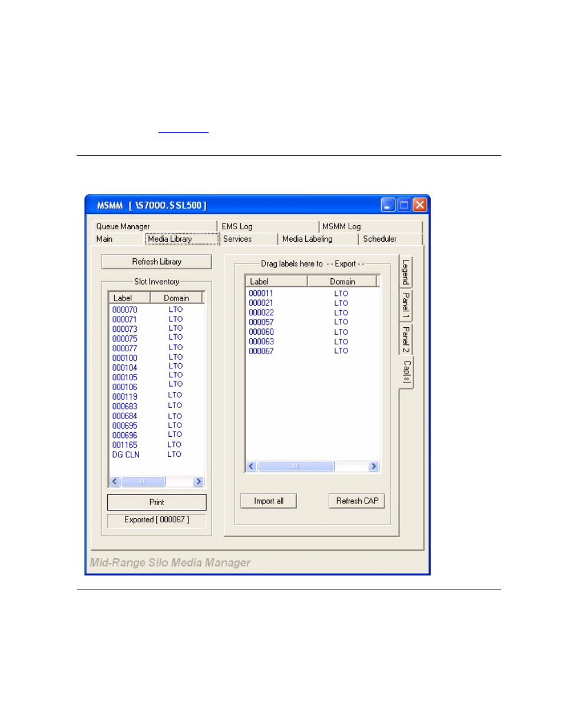Select label 000105 in Slot Inventory
The width and height of the screenshot is (562, 728).
tap(125, 377)
